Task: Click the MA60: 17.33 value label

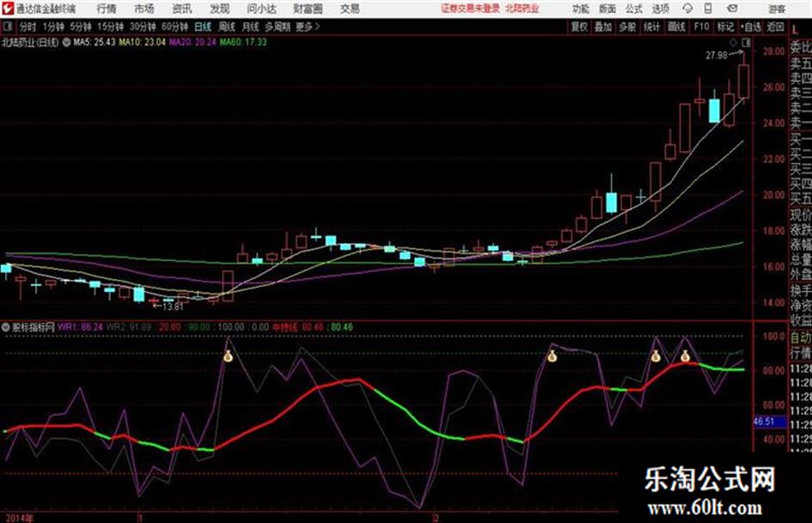Action: click(243, 42)
